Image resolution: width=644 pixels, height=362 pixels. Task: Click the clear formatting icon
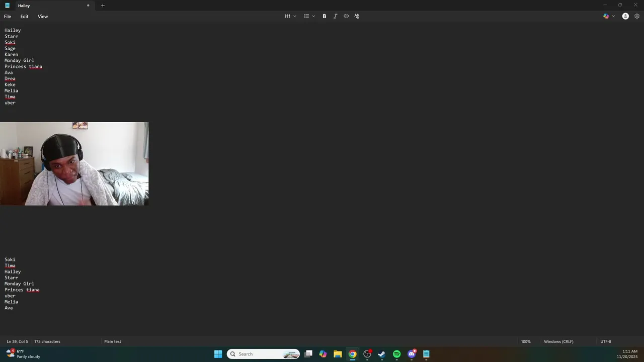[357, 16]
